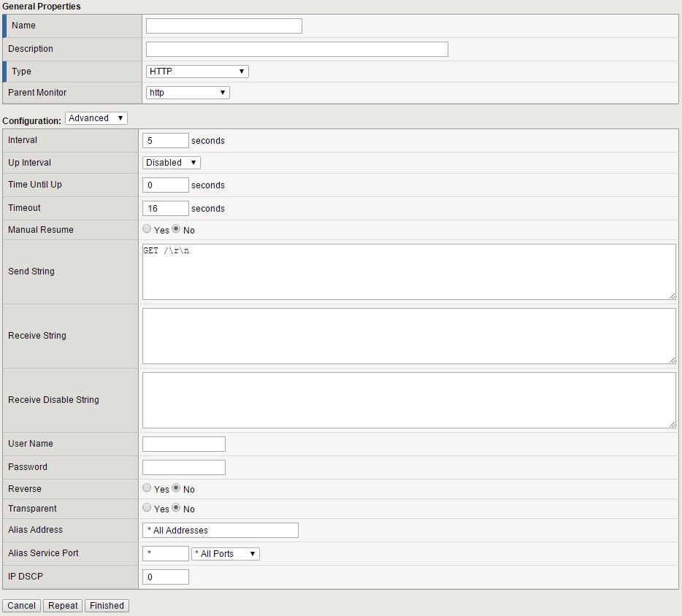Click the Interval seconds field
The width and height of the screenshot is (682, 616).
coord(166,141)
